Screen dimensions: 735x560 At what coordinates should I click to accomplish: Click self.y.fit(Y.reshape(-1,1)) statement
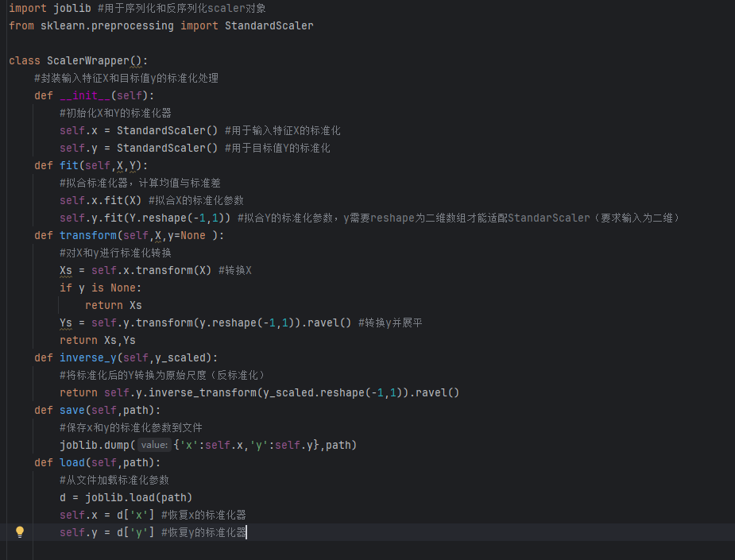pyautogui.click(x=145, y=218)
